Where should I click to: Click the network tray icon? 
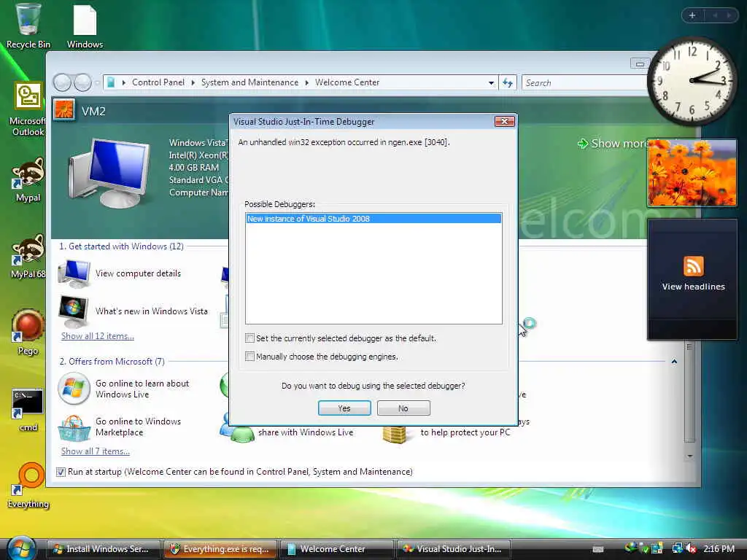(678, 548)
